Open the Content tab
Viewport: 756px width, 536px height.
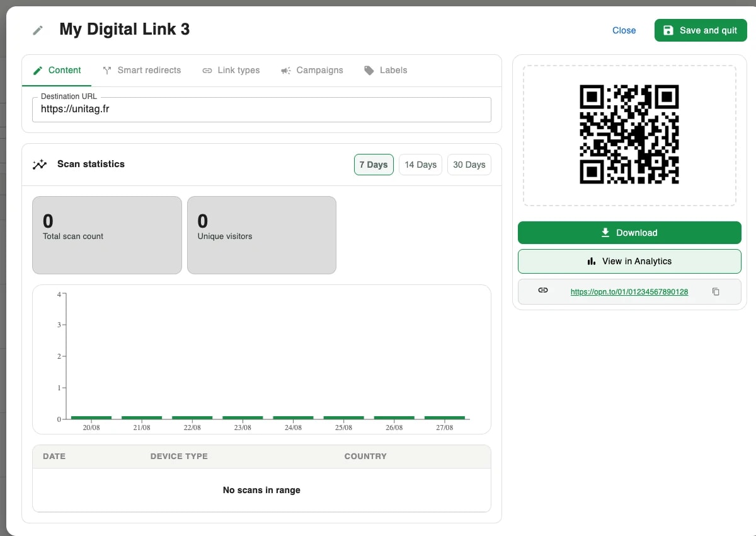point(57,70)
